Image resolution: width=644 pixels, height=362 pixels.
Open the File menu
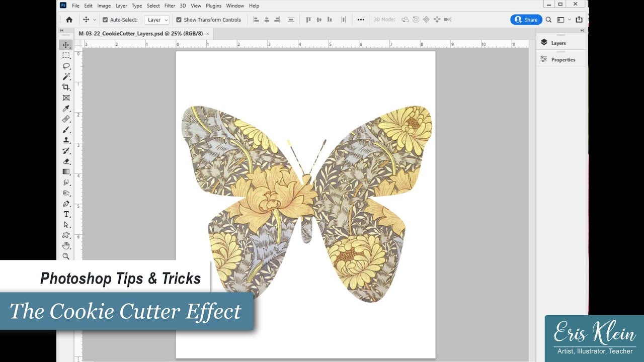pyautogui.click(x=76, y=6)
